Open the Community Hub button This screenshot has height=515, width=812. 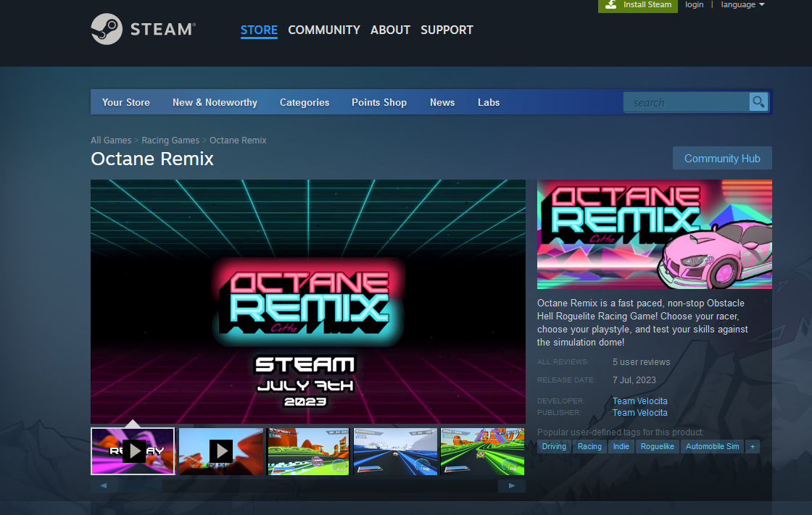coord(722,159)
